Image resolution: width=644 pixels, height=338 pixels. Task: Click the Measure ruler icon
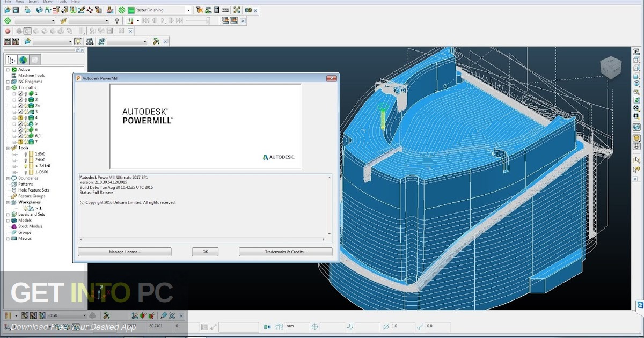225,10
